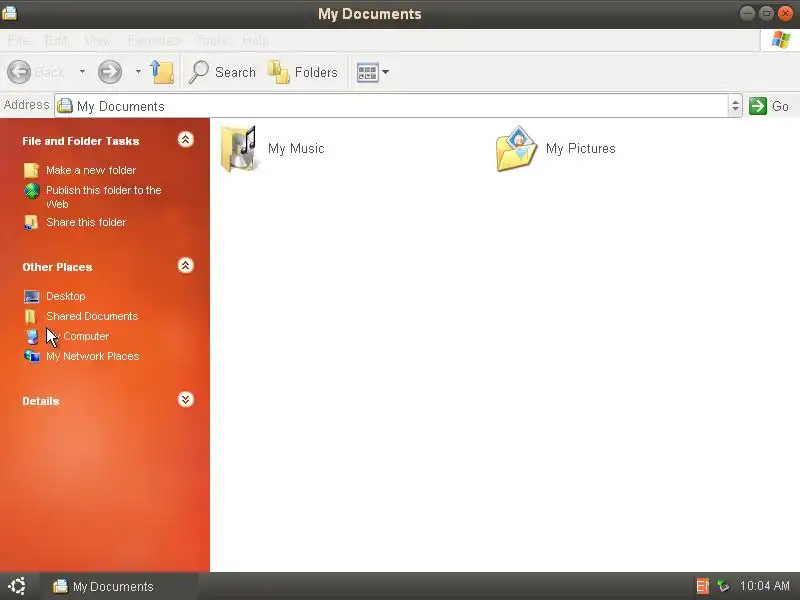The height and width of the screenshot is (600, 800).
Task: Minimize the My Documents window
Action: [x=747, y=13]
